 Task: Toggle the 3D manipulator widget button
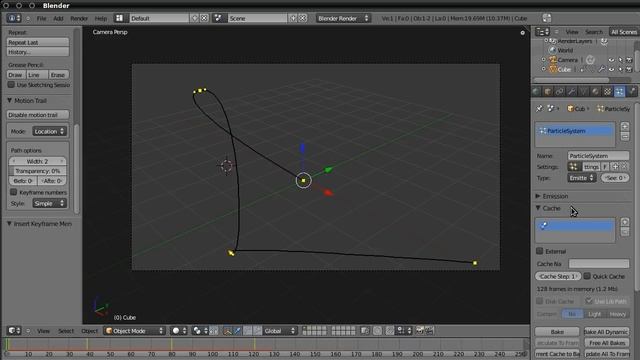point(228,331)
